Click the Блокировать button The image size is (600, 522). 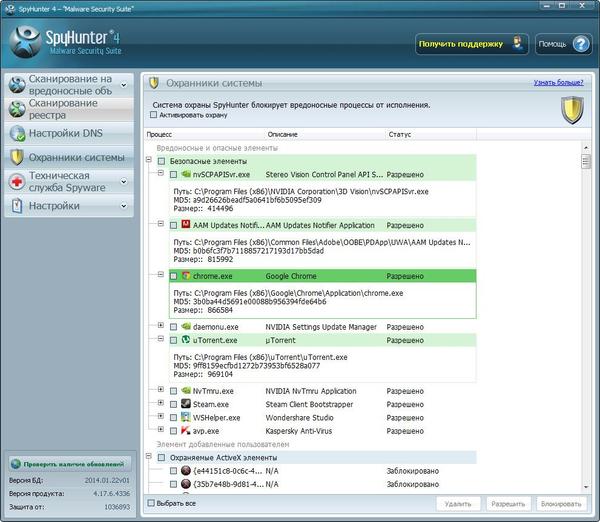tap(561, 504)
